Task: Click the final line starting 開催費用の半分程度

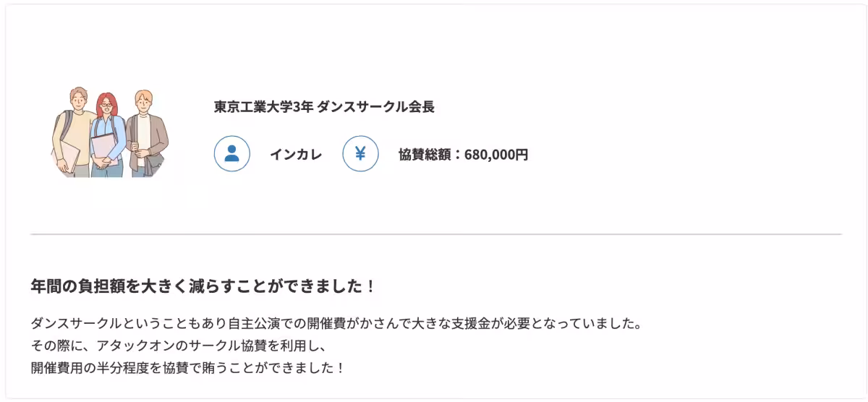Action: (188, 367)
